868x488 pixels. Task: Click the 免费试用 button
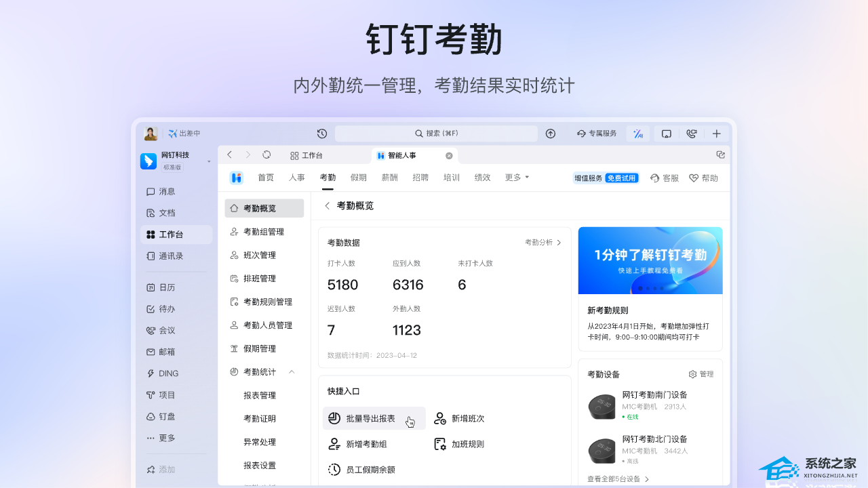pos(621,178)
